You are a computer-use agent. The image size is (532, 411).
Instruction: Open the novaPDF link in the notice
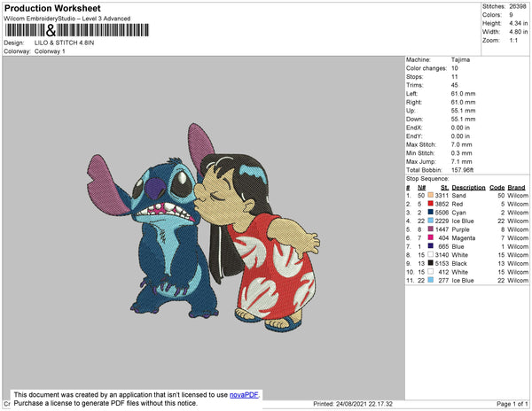coord(244,395)
